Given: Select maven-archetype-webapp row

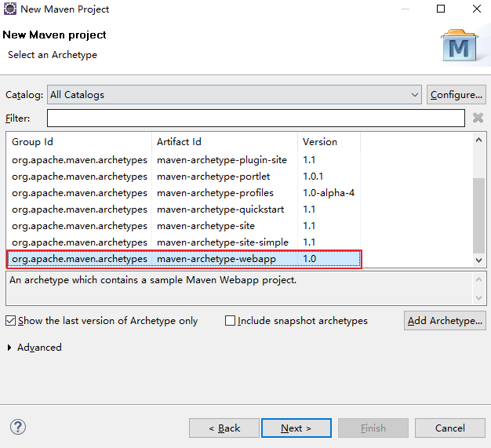Looking at the screenshot, I should pos(184,259).
